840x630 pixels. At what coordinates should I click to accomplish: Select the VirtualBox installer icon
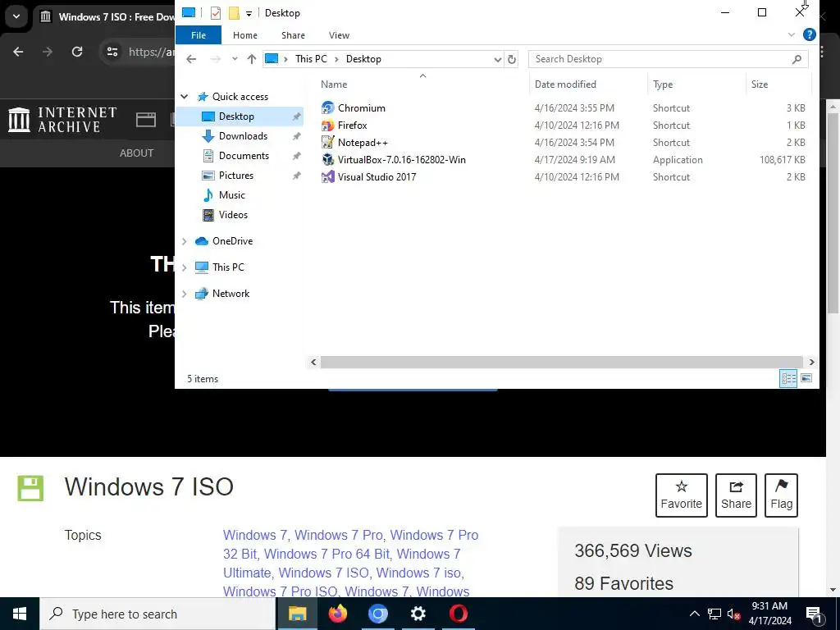(327, 160)
